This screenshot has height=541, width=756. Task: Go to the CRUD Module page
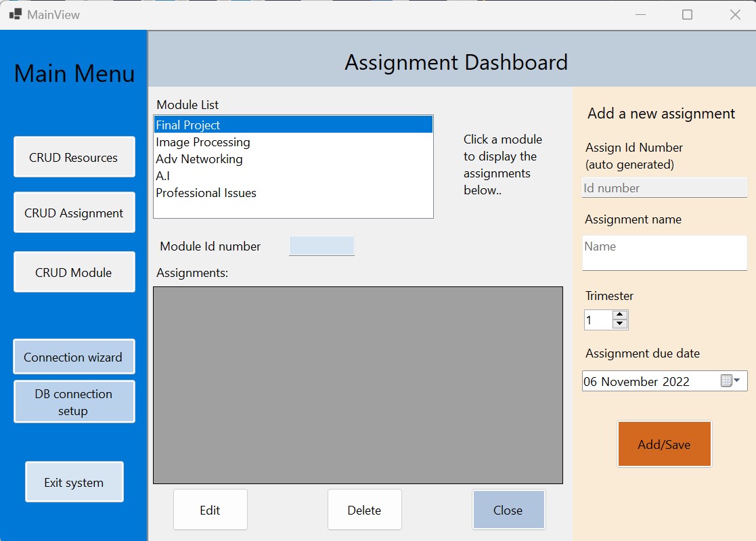click(x=74, y=272)
